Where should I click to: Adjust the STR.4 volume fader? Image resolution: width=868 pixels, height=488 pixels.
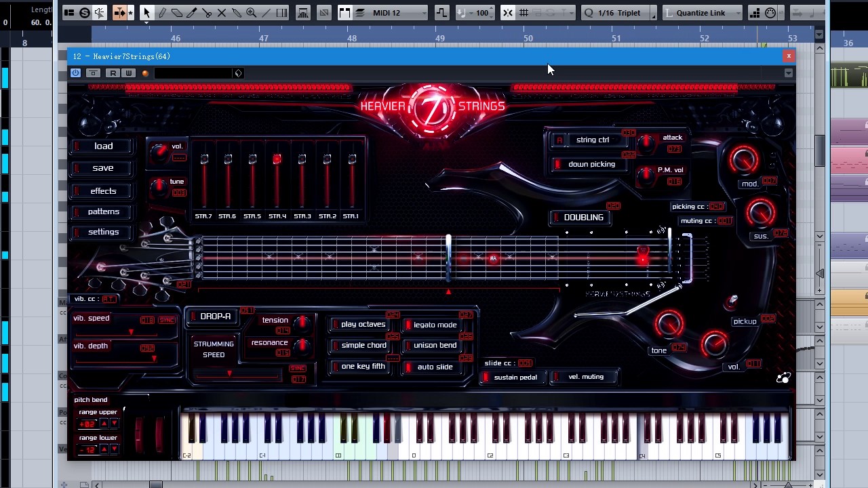click(x=277, y=159)
